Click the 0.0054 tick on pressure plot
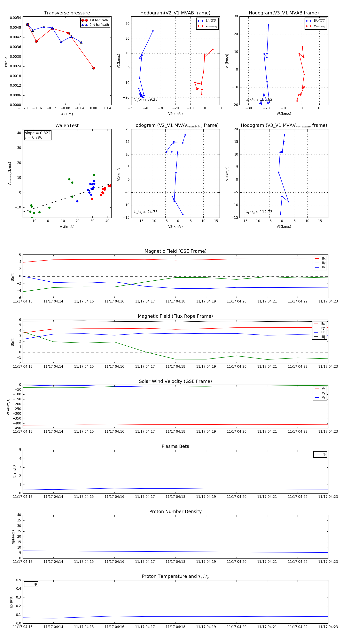This screenshot has width=351, height=644. coord(15,18)
